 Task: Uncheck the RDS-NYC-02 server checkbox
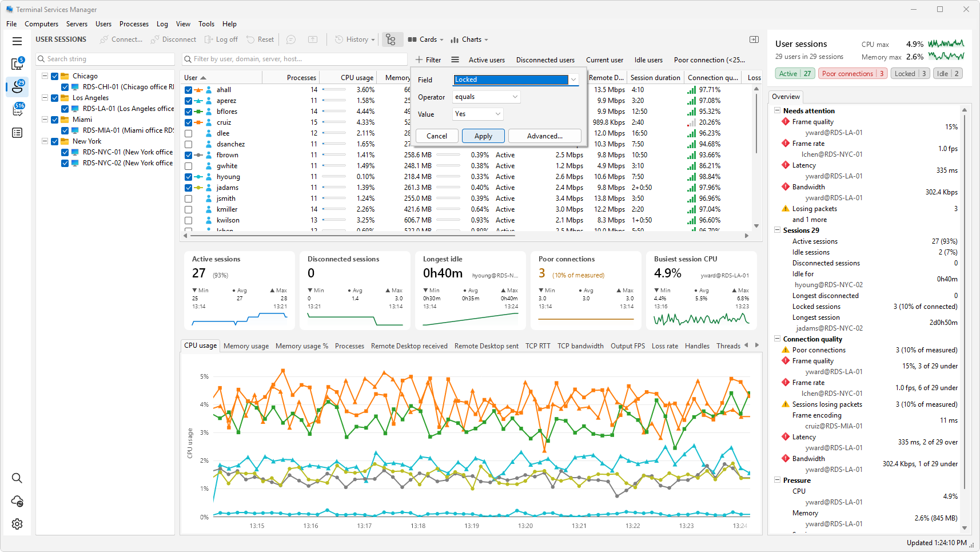click(65, 163)
